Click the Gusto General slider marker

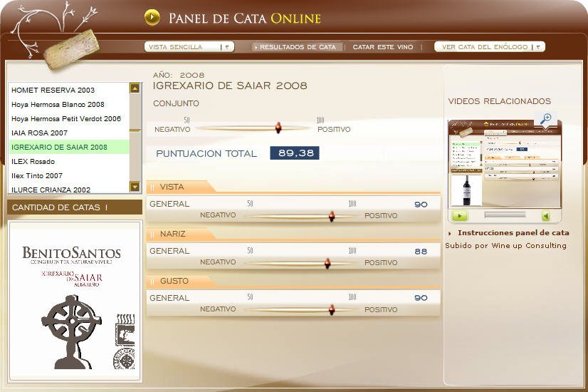click(x=332, y=310)
